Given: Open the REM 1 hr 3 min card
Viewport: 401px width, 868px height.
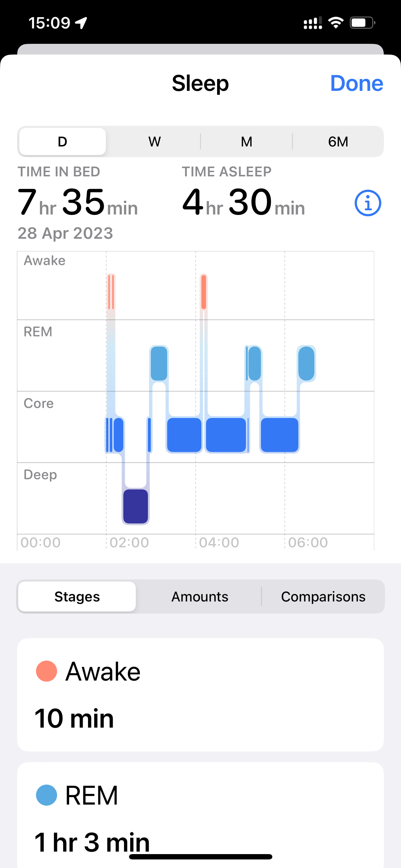Looking at the screenshot, I should (200, 816).
